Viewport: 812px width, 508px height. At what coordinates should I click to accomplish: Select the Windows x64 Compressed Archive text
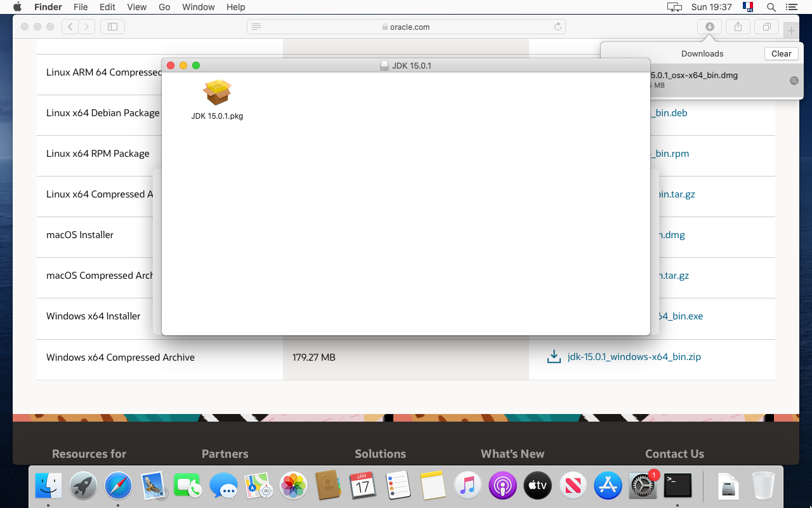click(121, 358)
